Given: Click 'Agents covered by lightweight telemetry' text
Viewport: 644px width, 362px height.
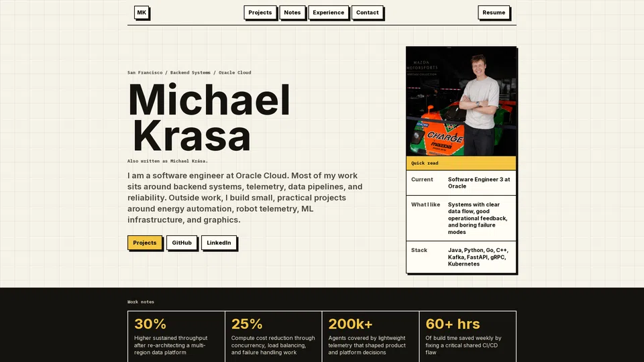Looking at the screenshot, I should [x=367, y=345].
